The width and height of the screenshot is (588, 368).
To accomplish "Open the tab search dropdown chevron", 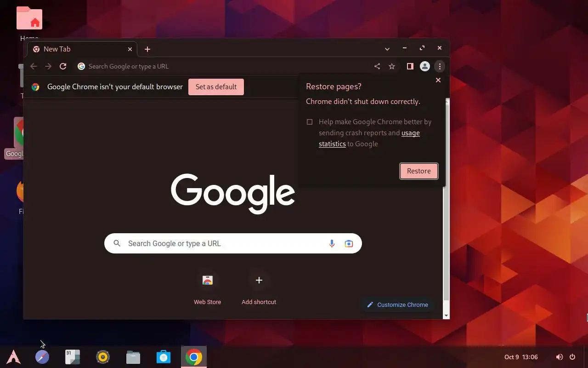I will 387,49.
